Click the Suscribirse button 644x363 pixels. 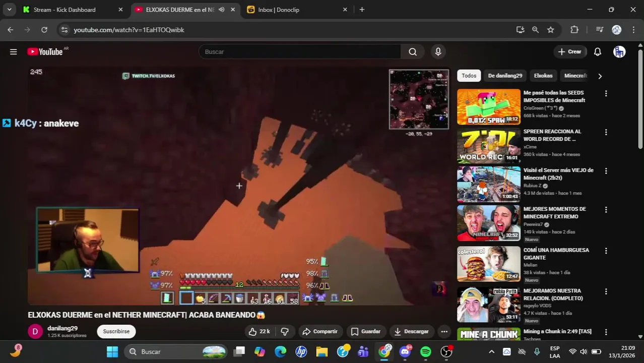click(116, 331)
